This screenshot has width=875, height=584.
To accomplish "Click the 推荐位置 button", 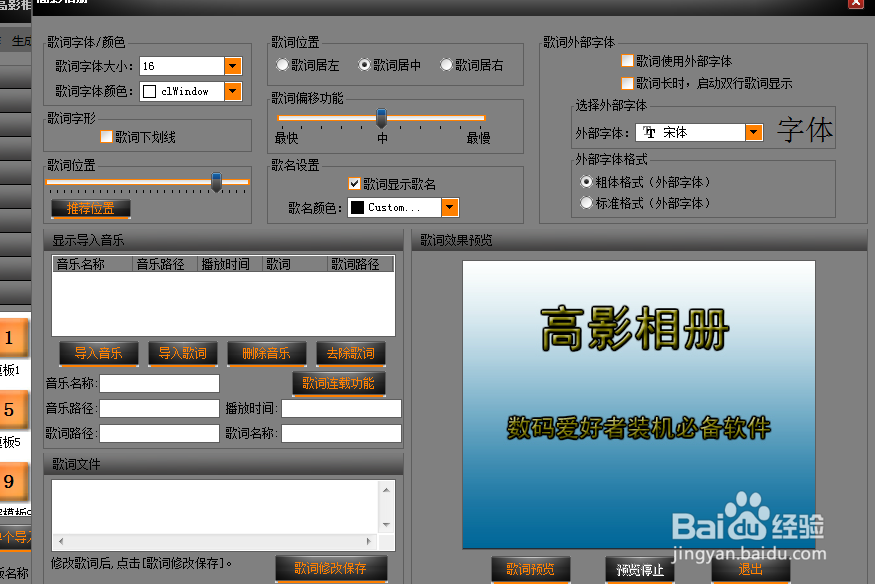I will click(91, 209).
